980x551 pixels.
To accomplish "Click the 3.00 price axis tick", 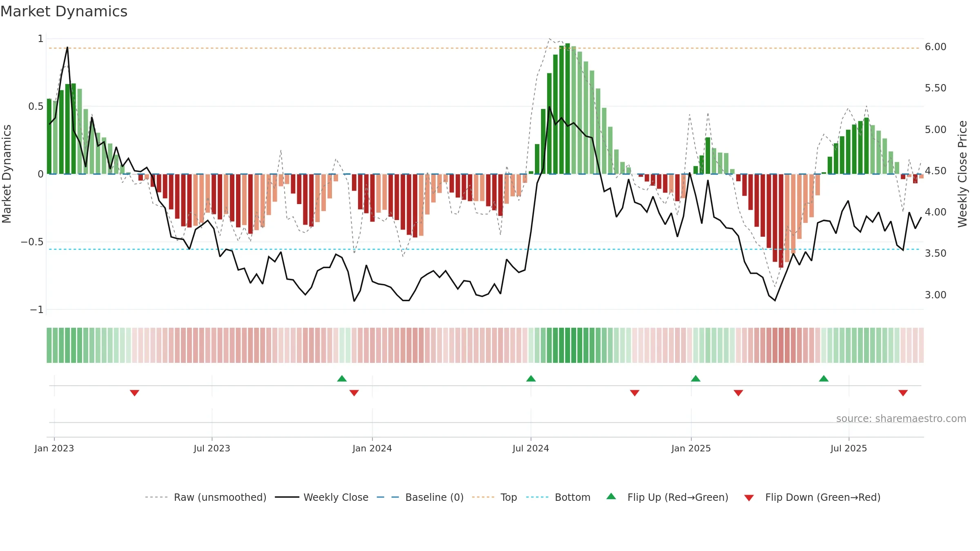I will [x=935, y=295].
